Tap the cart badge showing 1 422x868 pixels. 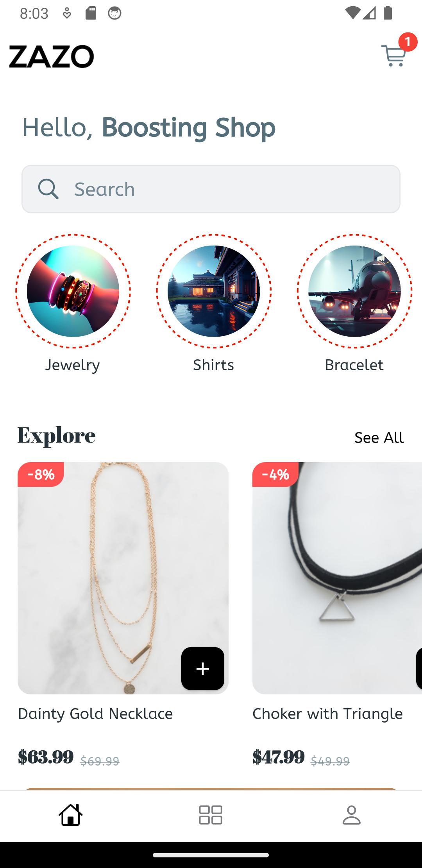[x=408, y=42]
